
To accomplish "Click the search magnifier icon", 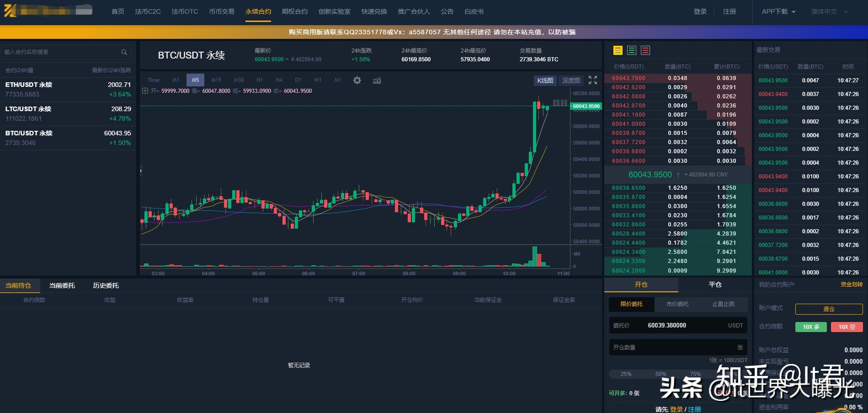I will (124, 52).
